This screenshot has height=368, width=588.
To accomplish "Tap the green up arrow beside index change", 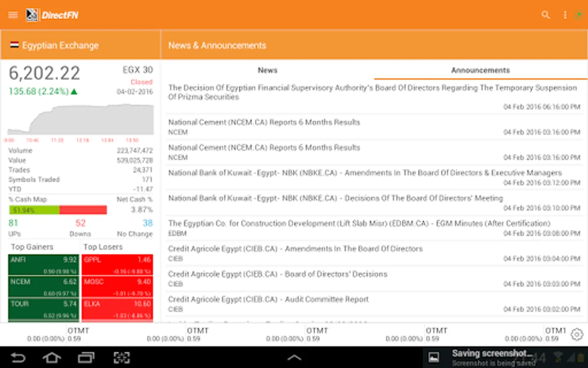I will pyautogui.click(x=74, y=92).
